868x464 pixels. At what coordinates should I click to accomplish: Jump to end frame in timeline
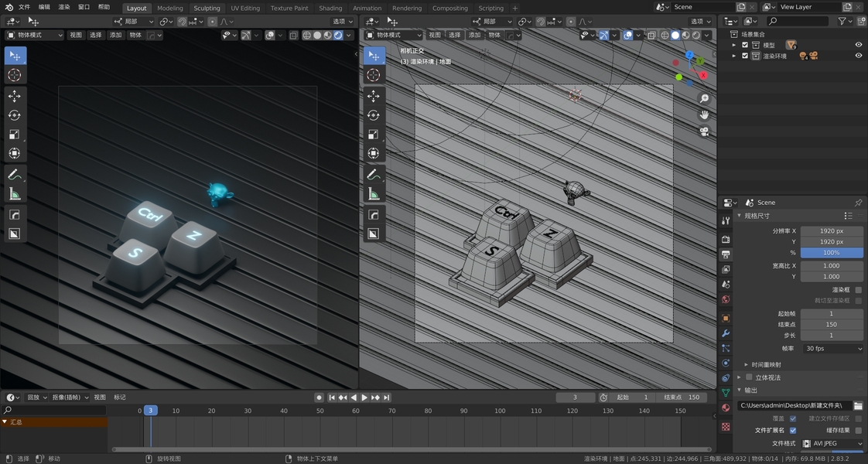pyautogui.click(x=386, y=397)
